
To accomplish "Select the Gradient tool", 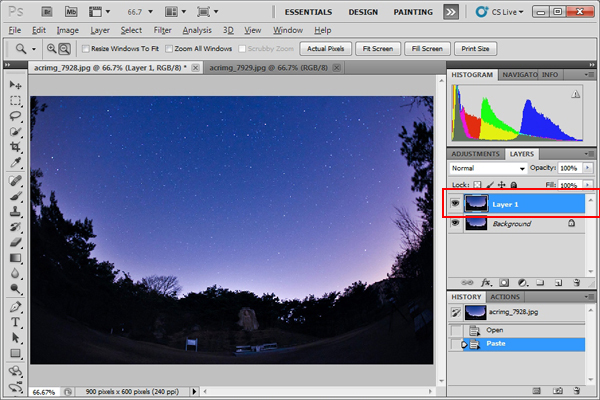I will click(15, 258).
